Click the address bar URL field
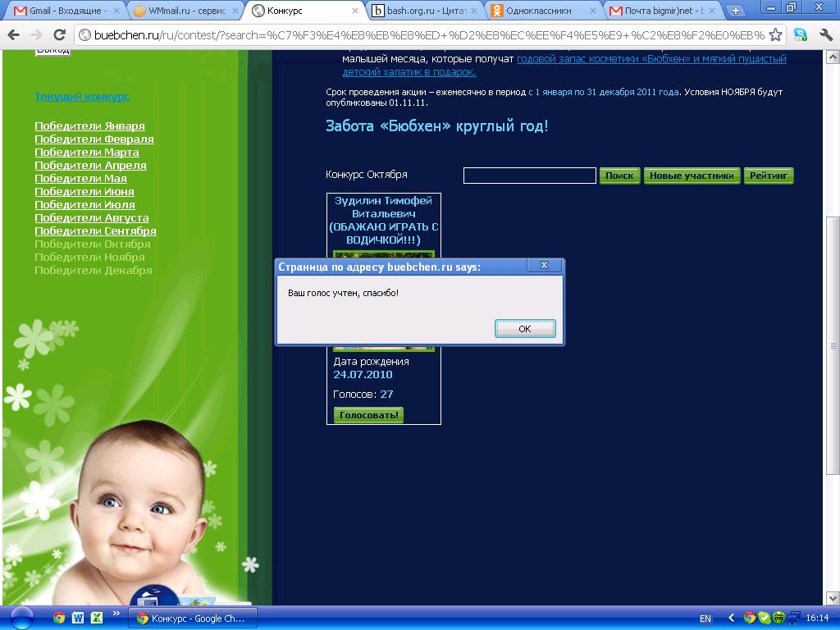Screen dimensions: 840x630 [428, 35]
